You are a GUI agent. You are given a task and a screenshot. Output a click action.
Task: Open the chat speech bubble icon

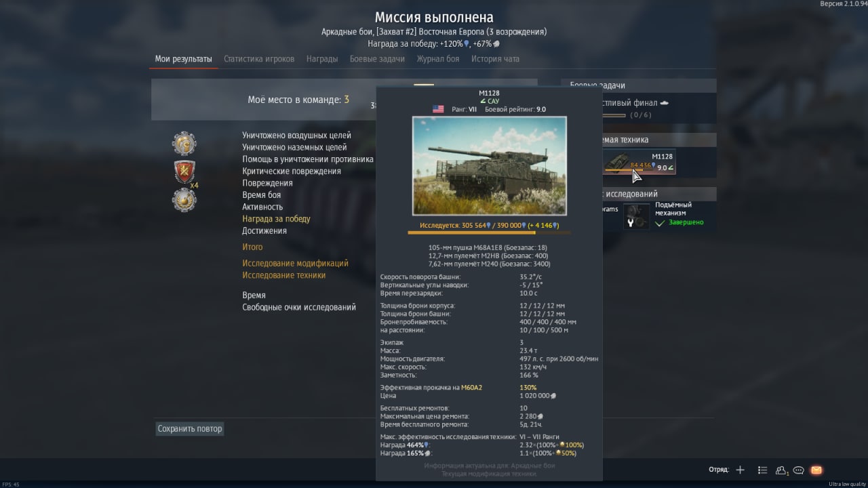(799, 470)
